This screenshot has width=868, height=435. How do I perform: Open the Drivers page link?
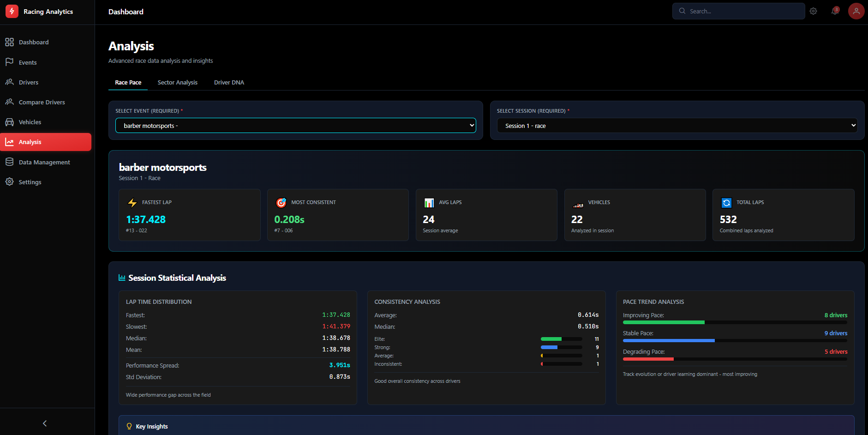pyautogui.click(x=46, y=82)
